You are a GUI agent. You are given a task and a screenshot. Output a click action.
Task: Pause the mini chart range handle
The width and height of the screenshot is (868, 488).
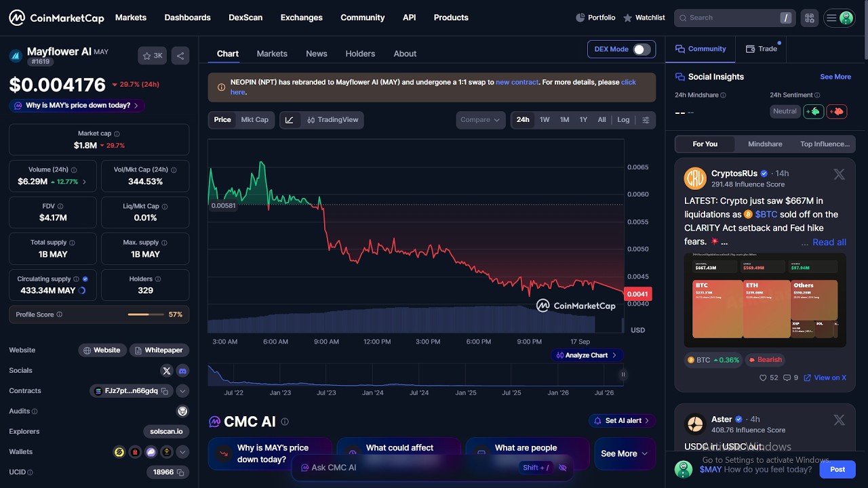point(623,374)
